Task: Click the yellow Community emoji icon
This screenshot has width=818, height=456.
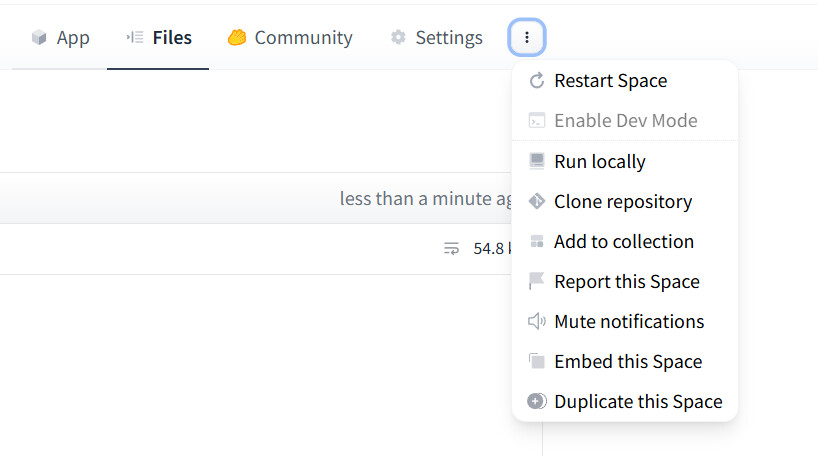Action: click(237, 38)
